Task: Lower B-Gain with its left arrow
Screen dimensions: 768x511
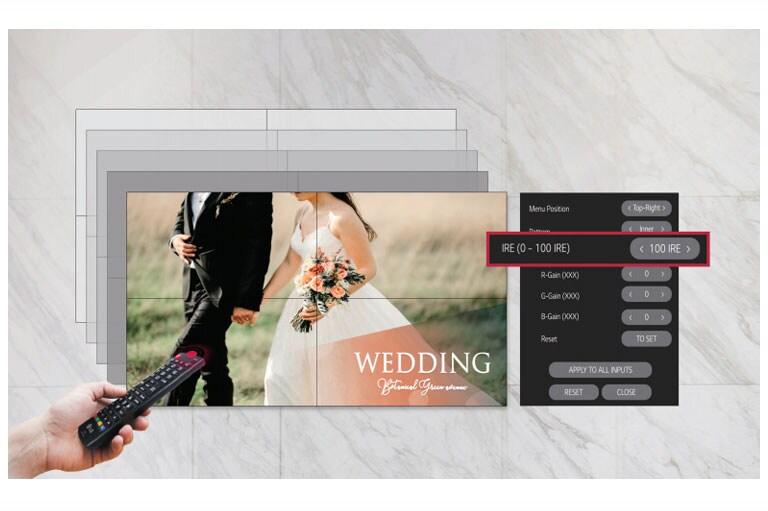Action: [629, 317]
